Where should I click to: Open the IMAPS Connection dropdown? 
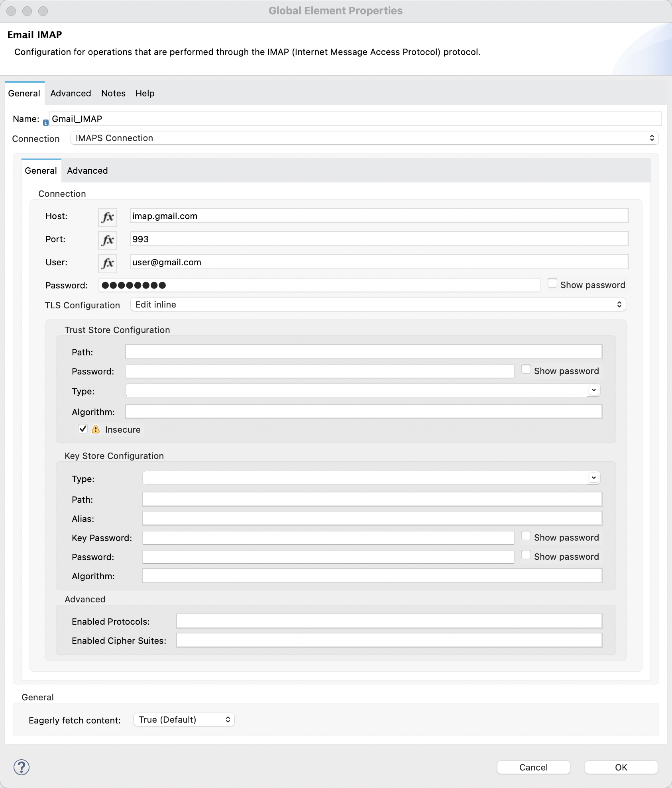[x=364, y=138]
